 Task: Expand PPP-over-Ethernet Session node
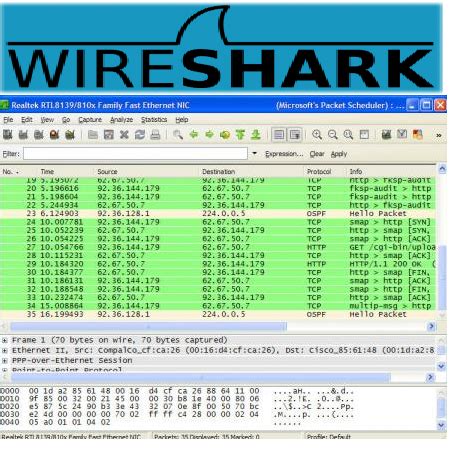click(5, 361)
